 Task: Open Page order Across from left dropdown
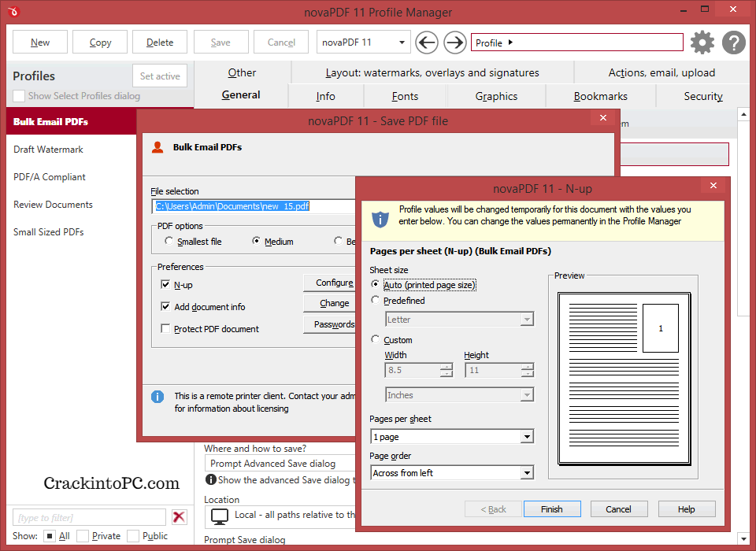pos(452,473)
